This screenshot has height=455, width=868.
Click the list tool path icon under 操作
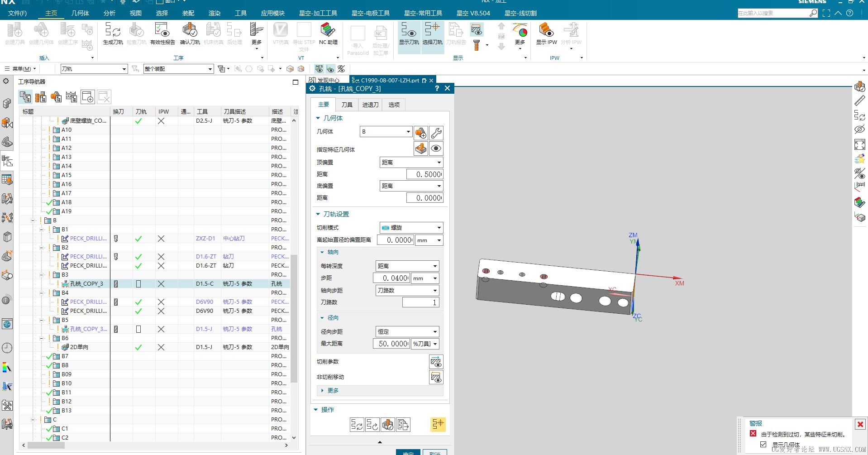pos(403,424)
